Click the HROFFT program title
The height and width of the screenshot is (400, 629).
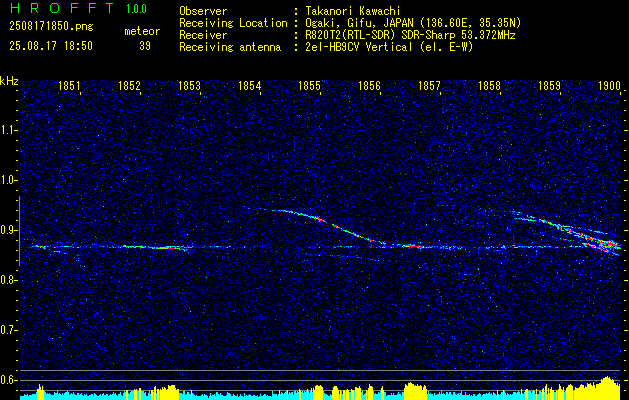pyautogui.click(x=62, y=8)
